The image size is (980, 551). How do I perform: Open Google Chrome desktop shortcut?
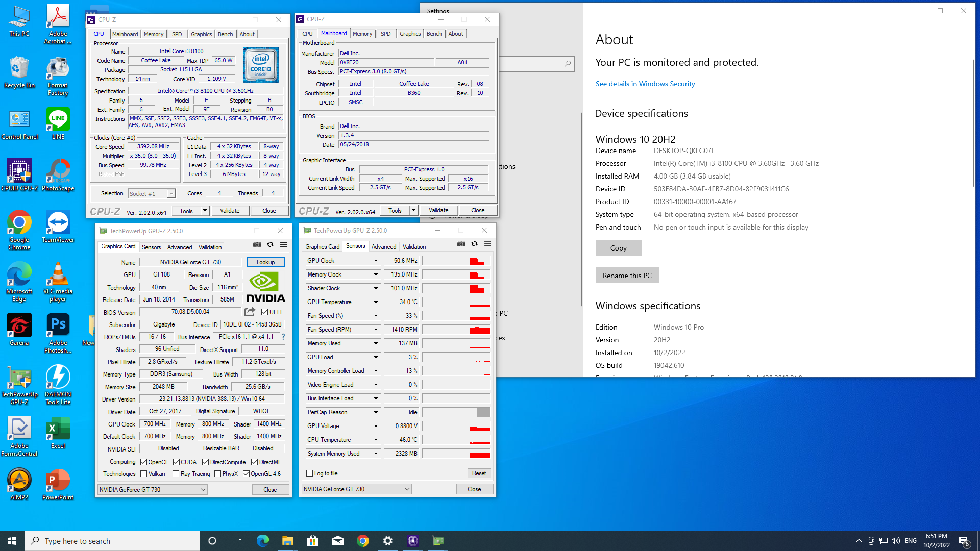[x=19, y=231]
